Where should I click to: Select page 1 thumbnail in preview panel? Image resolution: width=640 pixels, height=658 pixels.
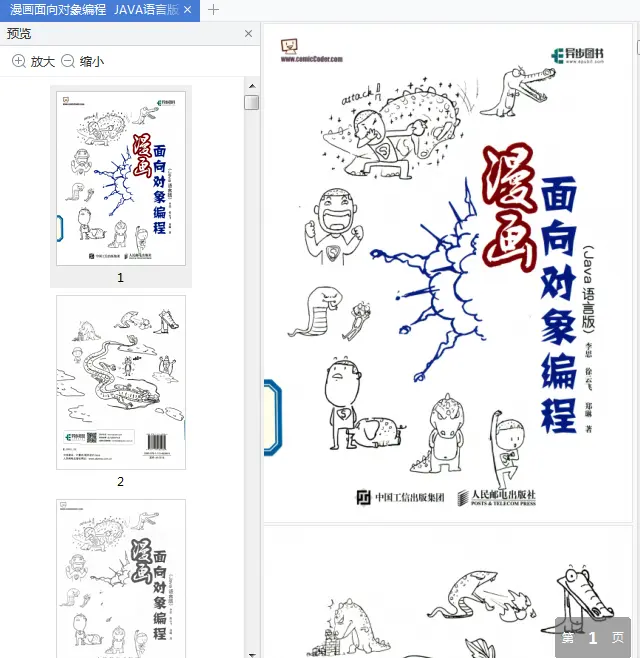[121, 178]
